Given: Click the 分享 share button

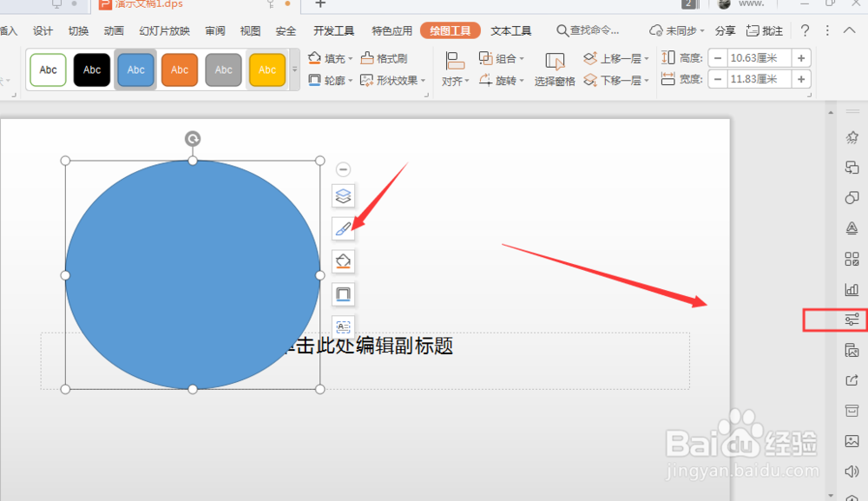Looking at the screenshot, I should tap(725, 30).
